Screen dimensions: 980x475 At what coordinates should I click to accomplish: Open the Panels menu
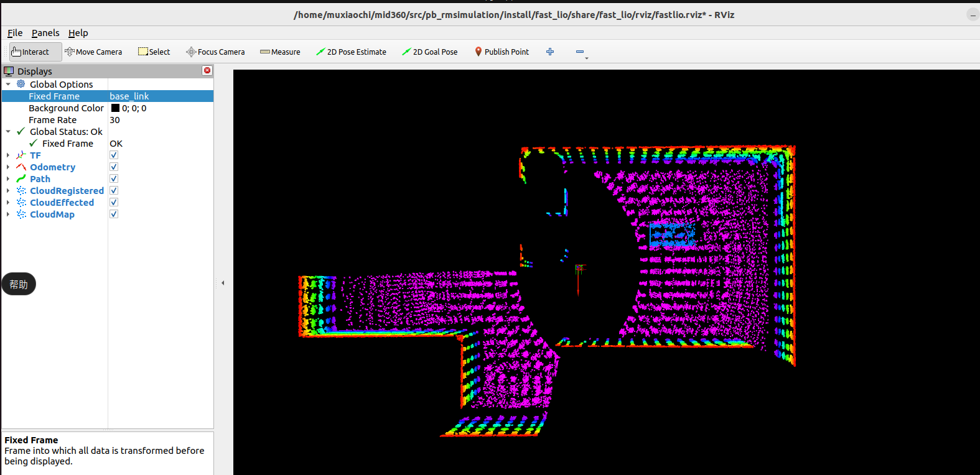45,33
